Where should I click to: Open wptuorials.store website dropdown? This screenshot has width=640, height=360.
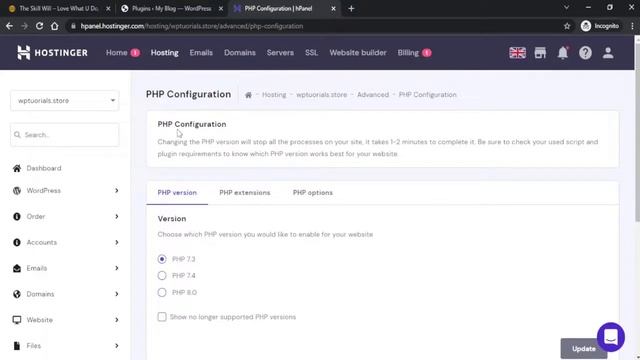point(64,100)
